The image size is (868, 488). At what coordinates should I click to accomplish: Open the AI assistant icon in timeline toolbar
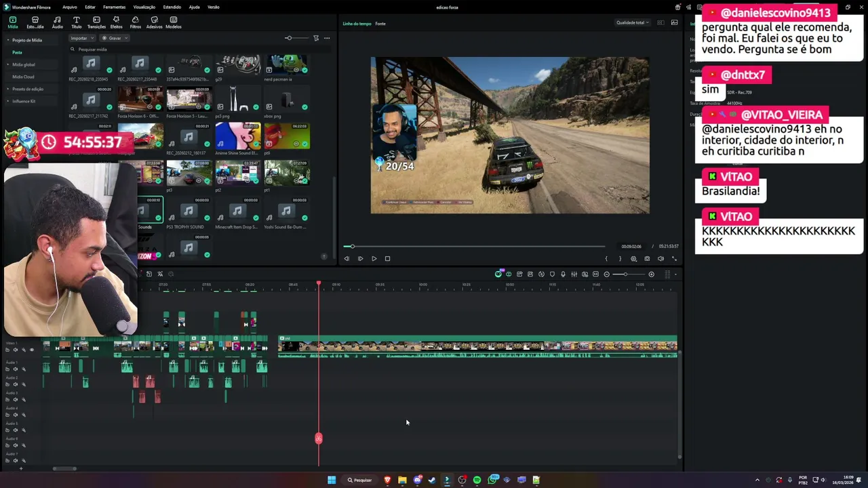coord(498,274)
